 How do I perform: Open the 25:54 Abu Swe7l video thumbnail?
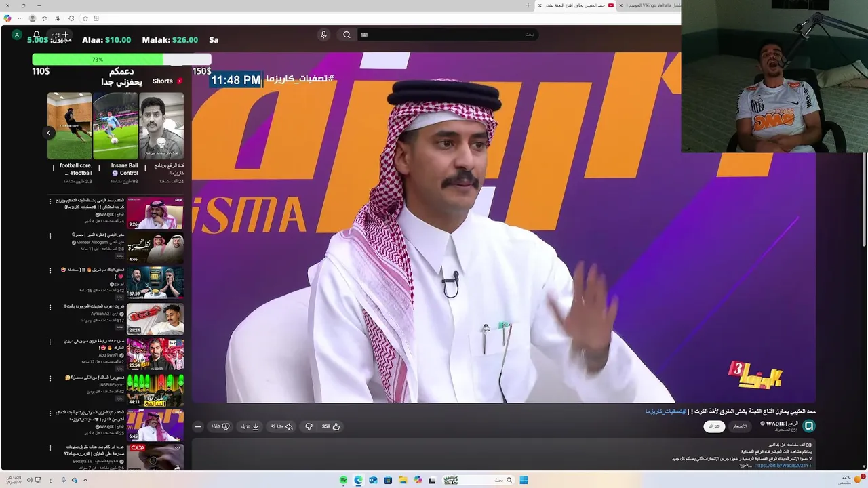(155, 354)
